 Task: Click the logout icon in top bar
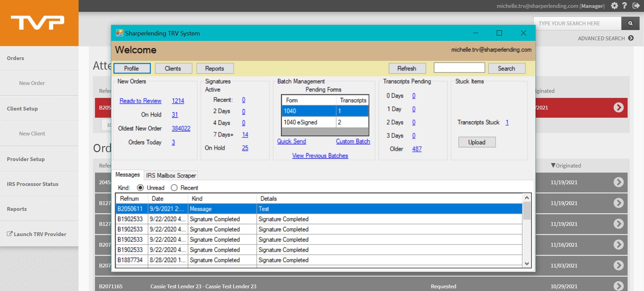[636, 6]
